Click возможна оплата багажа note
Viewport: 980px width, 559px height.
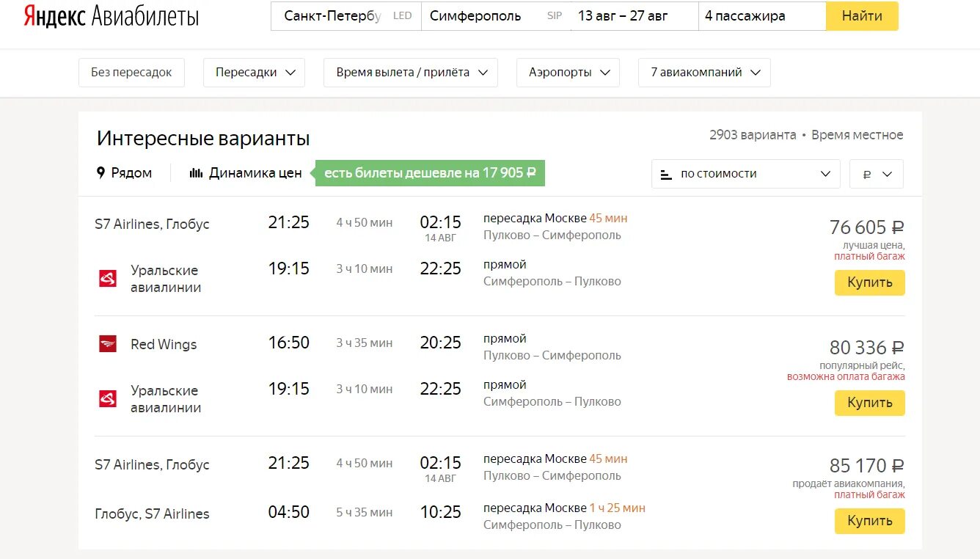click(x=846, y=377)
